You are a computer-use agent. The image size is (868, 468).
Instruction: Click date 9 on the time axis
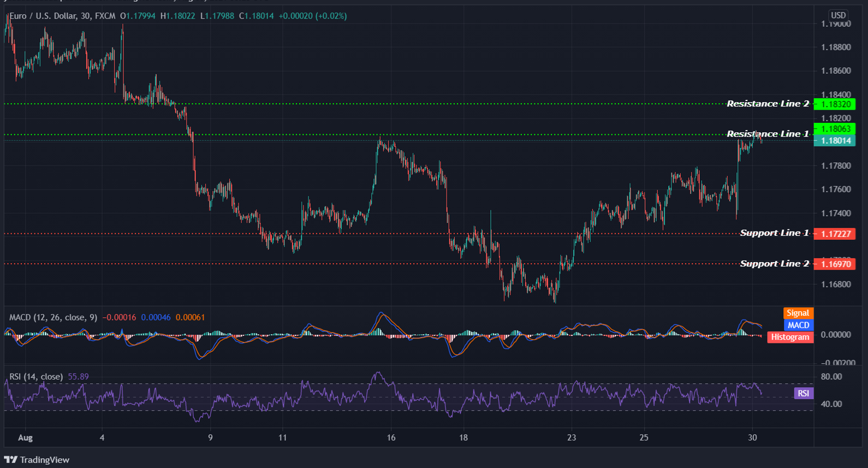pyautogui.click(x=210, y=438)
